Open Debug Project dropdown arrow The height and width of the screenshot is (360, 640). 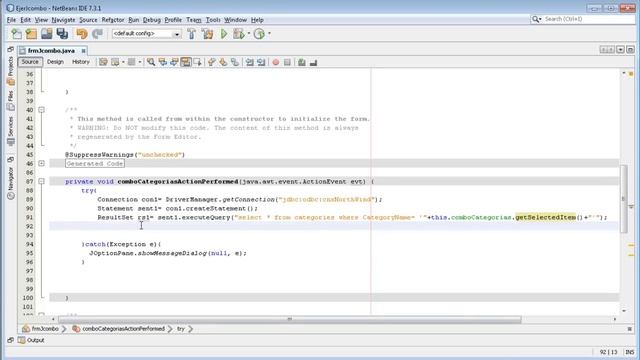[249, 34]
